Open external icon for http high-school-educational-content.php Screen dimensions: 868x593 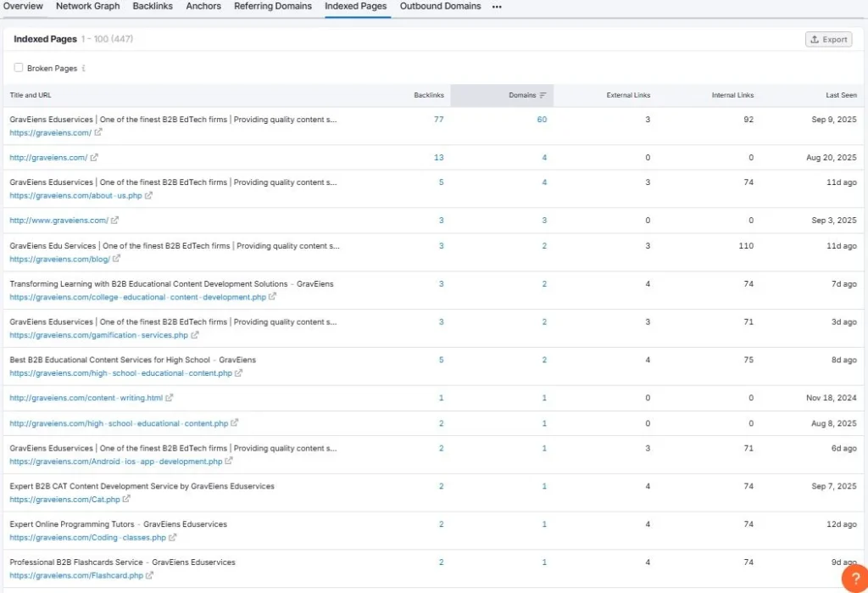tap(235, 422)
